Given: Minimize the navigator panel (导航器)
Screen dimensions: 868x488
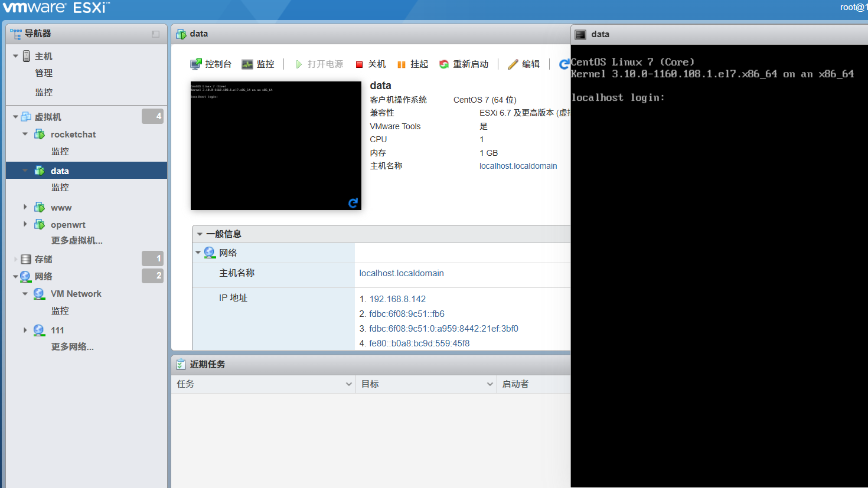Looking at the screenshot, I should coord(155,34).
